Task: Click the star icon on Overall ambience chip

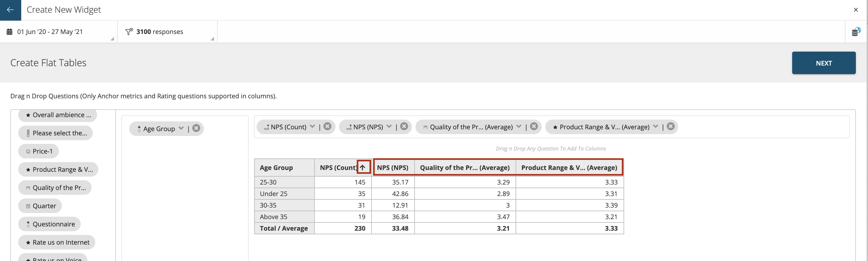Action: (28, 115)
